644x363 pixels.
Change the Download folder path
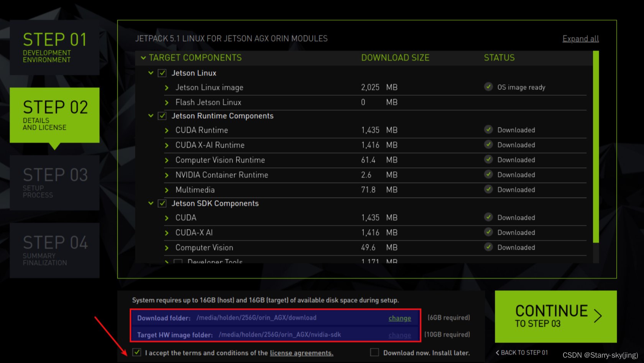point(399,318)
